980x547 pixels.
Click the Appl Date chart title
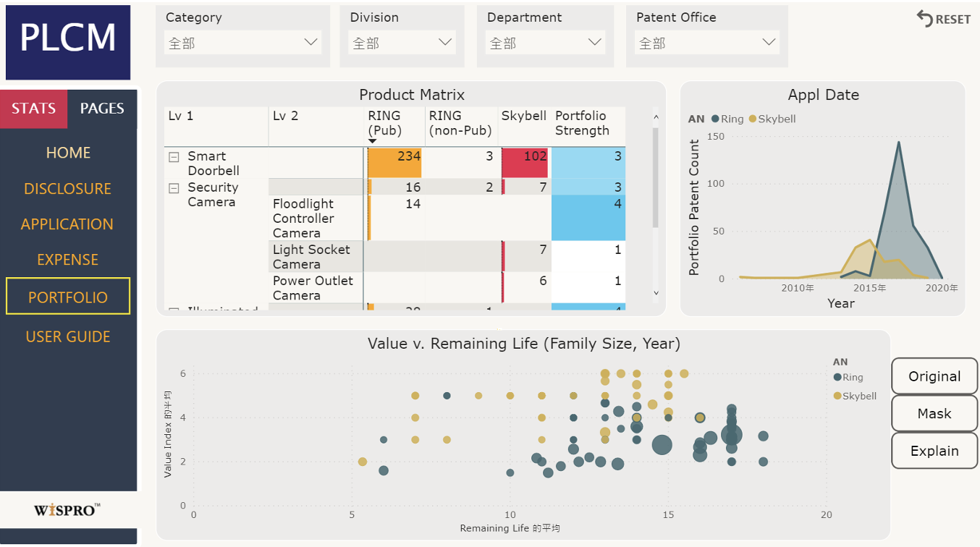(x=823, y=95)
